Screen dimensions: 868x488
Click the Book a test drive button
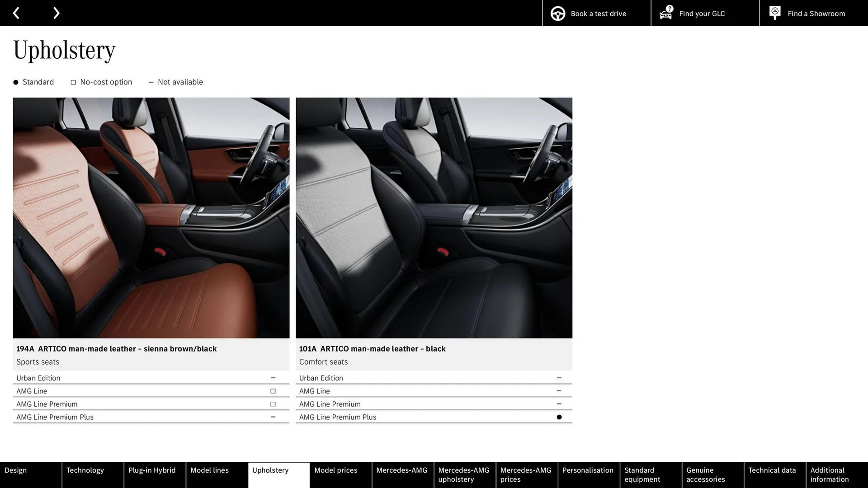pos(598,13)
